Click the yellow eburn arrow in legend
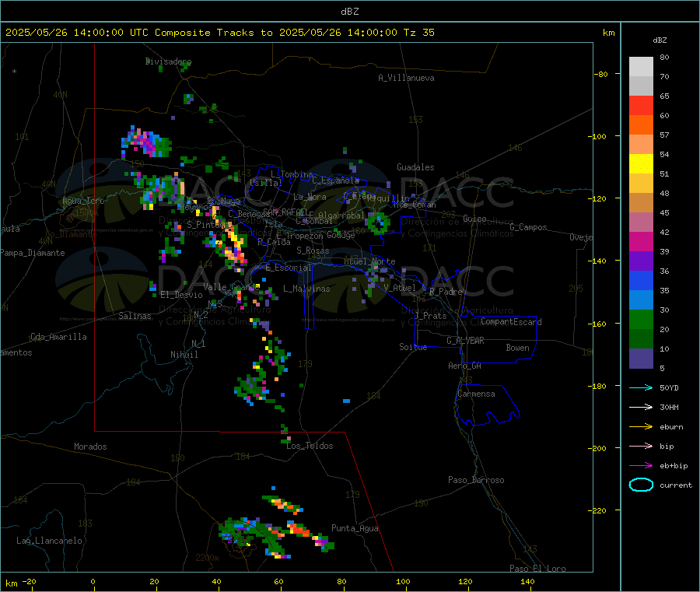 (641, 426)
